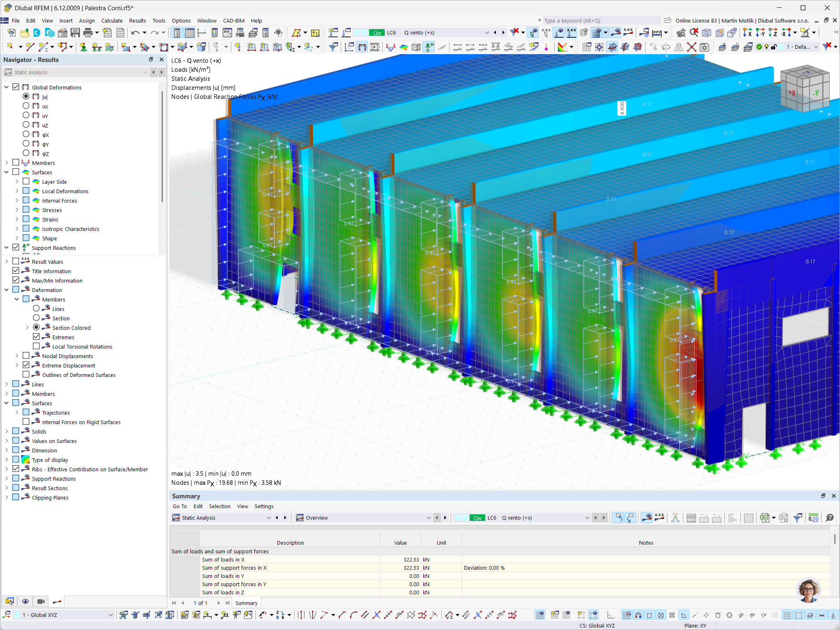Click the zoom with red X (reset zoom) icon
Screen dimensions: 840x630
[x=694, y=32]
